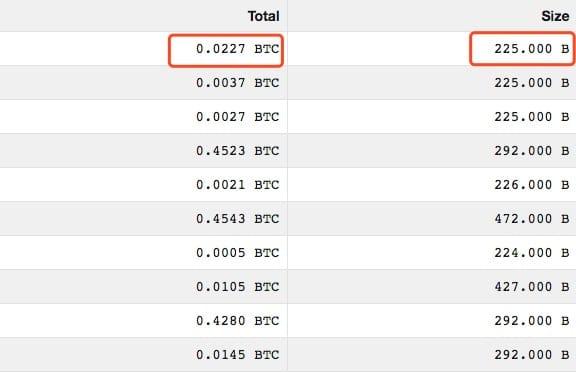Click the 292.000 B size beside 0.0145 BTC
The image size is (576, 373).
tap(532, 355)
